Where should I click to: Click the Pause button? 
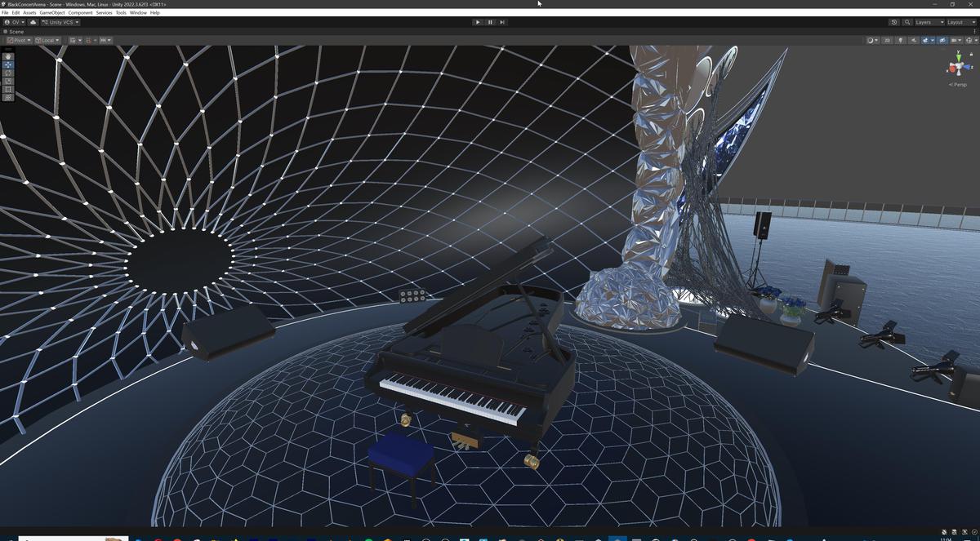click(x=490, y=22)
